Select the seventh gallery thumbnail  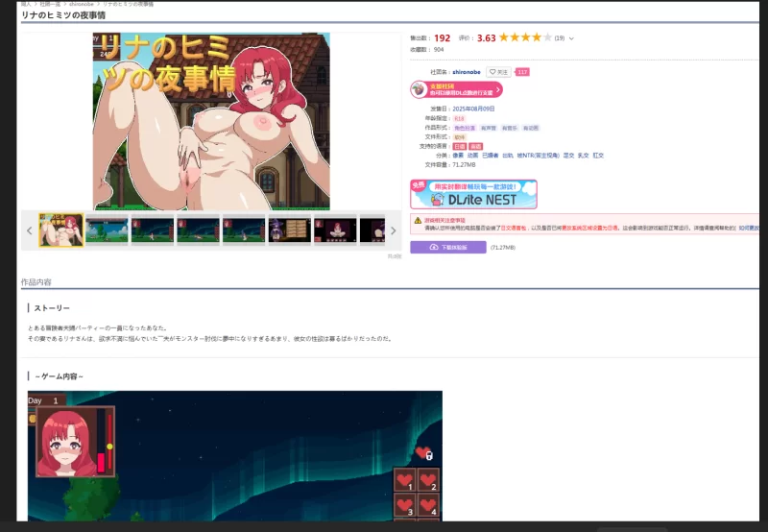click(335, 230)
